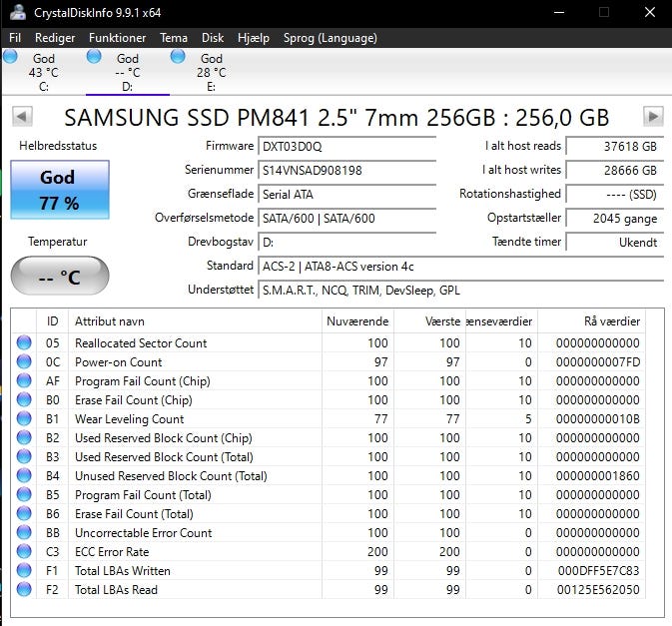Select the Reallocated Sector Count attribute name
This screenshot has height=626, width=672.
click(141, 343)
